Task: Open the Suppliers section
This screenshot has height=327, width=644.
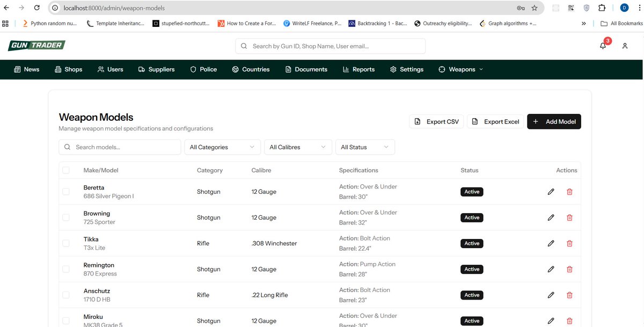Action: pyautogui.click(x=157, y=69)
